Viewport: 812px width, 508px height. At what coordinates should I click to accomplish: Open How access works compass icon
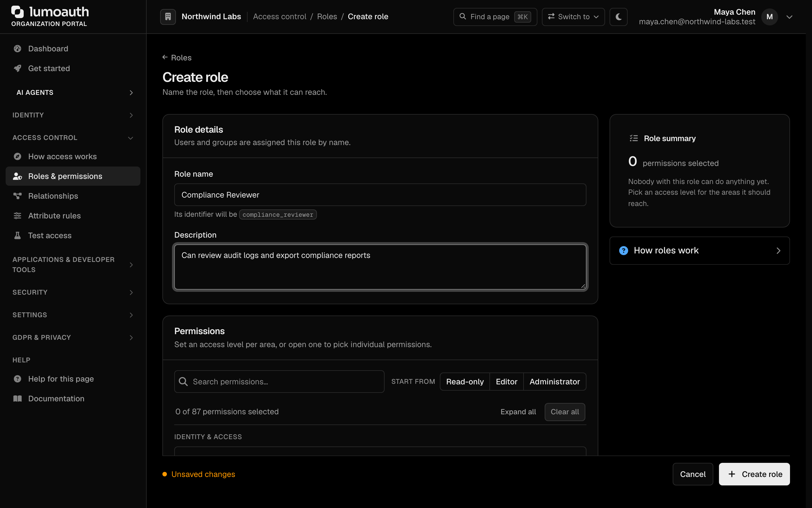pos(17,157)
